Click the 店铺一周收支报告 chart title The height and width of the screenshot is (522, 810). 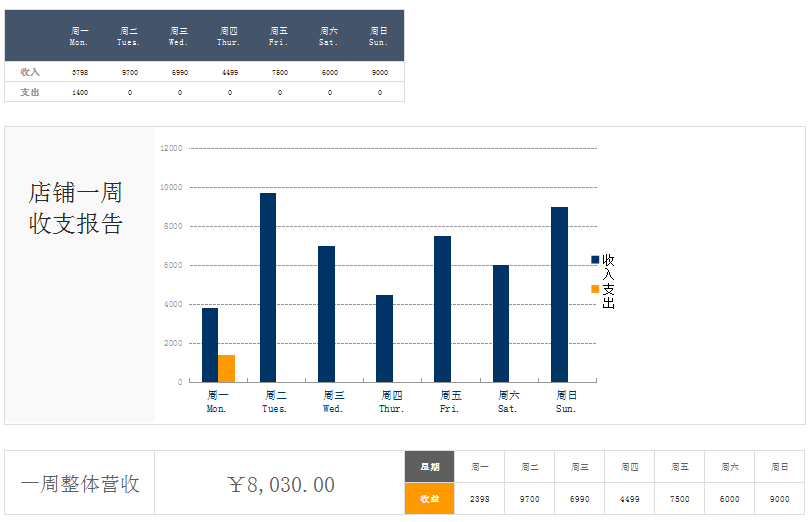(x=76, y=208)
